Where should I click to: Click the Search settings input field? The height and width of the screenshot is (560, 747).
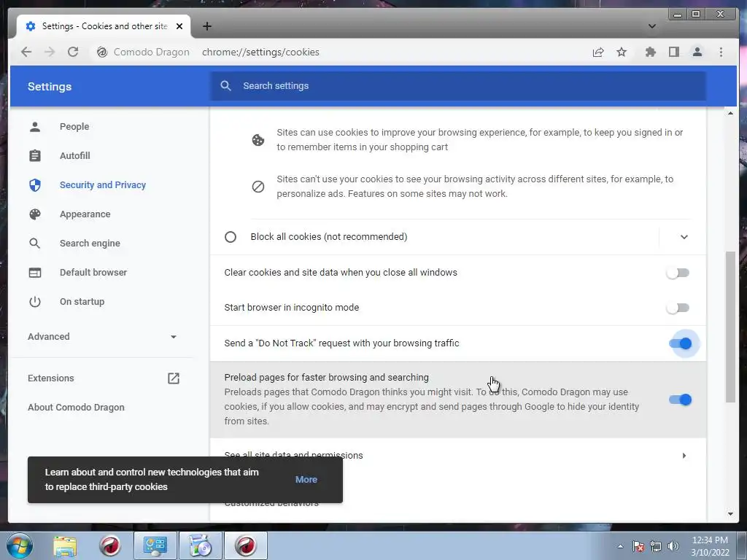[458, 86]
